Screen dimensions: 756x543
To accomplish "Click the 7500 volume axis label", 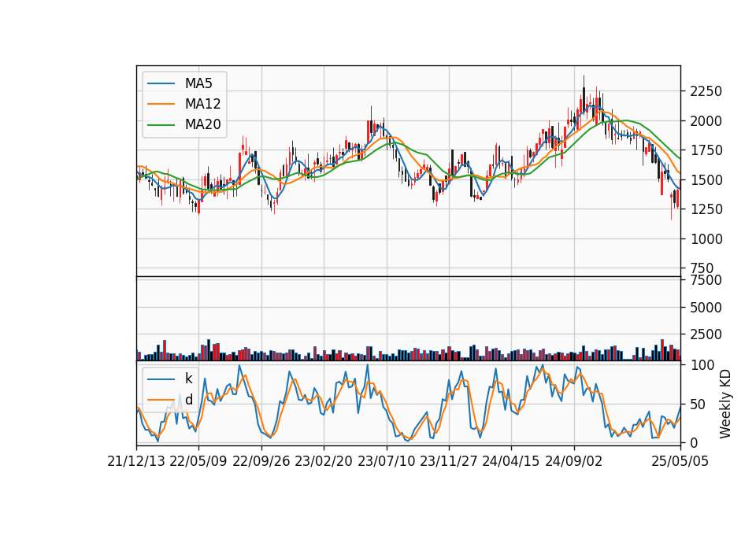I will click(706, 280).
